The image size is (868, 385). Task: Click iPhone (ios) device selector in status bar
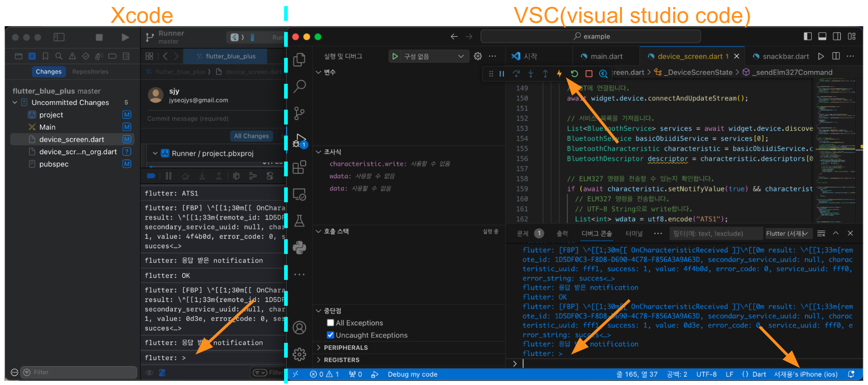click(806, 374)
